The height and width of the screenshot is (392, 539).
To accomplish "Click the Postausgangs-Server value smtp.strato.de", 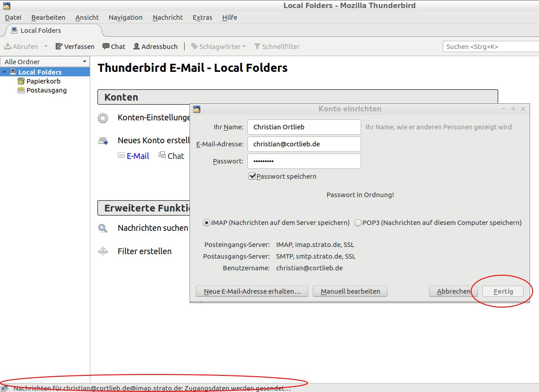I will [316, 257].
